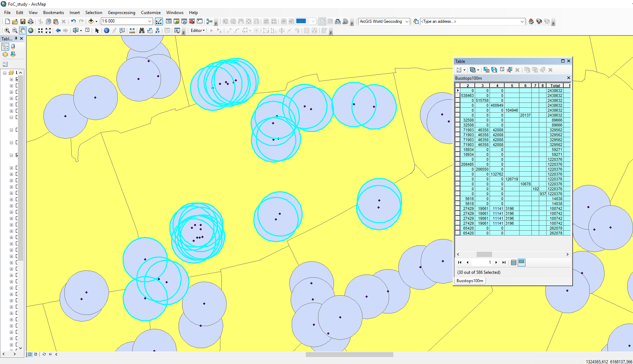Click Zoom To Selected in Table toolbar
The height and width of the screenshot is (364, 633).
point(509,70)
